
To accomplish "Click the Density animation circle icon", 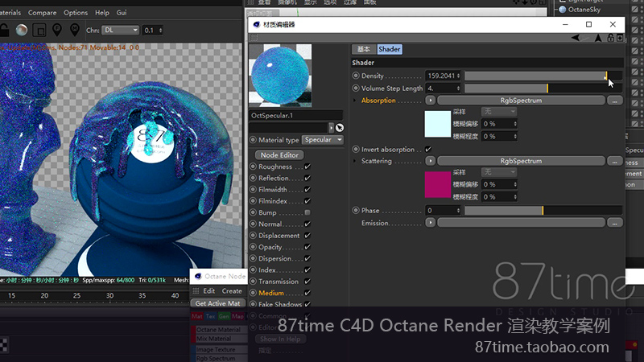I will coord(356,76).
